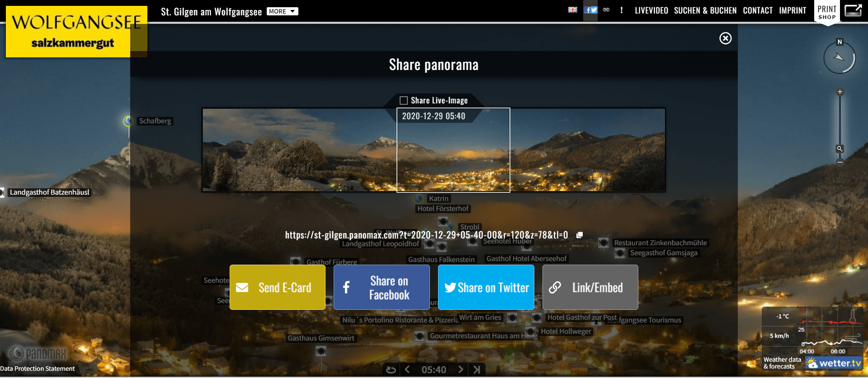Click the panorama thumbnail selection frame
The height and width of the screenshot is (378, 868).
coord(453,150)
